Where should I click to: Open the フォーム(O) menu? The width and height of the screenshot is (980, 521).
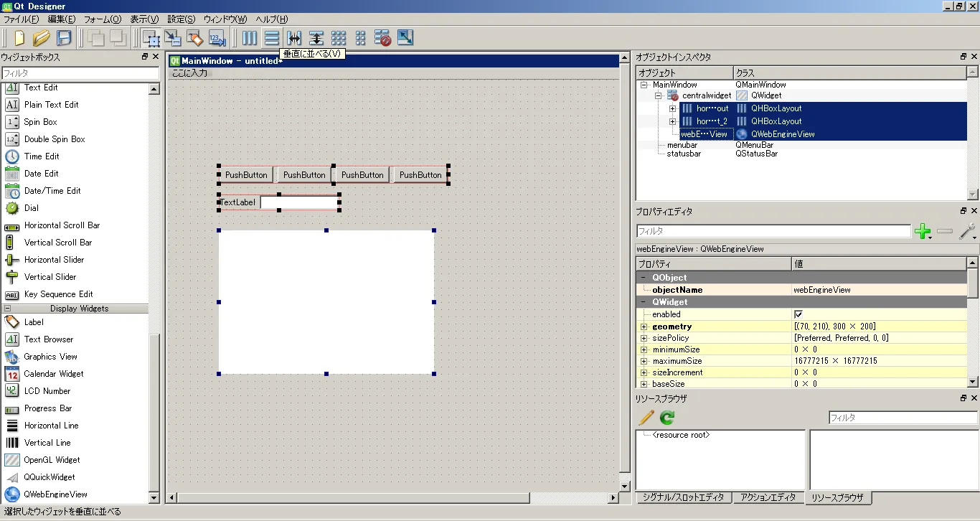[103, 19]
